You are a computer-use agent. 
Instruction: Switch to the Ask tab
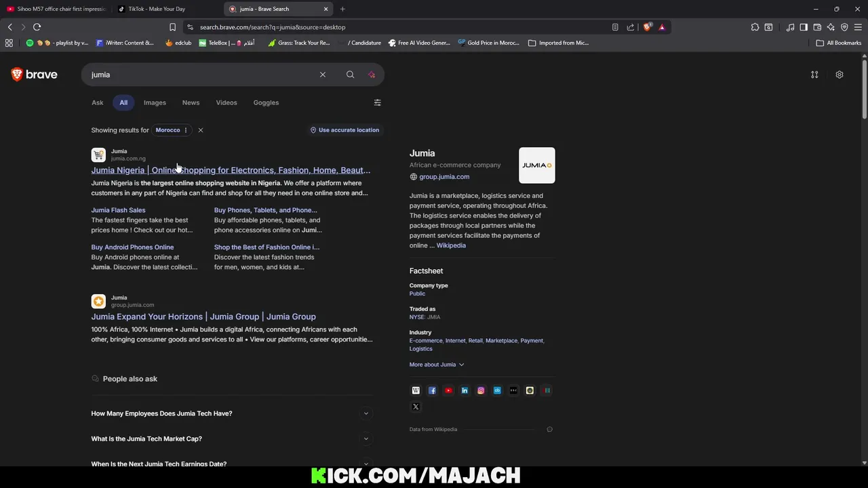[98, 102]
